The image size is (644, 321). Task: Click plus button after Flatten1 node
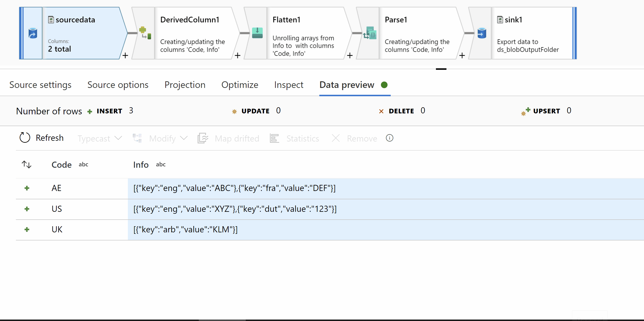click(x=350, y=55)
